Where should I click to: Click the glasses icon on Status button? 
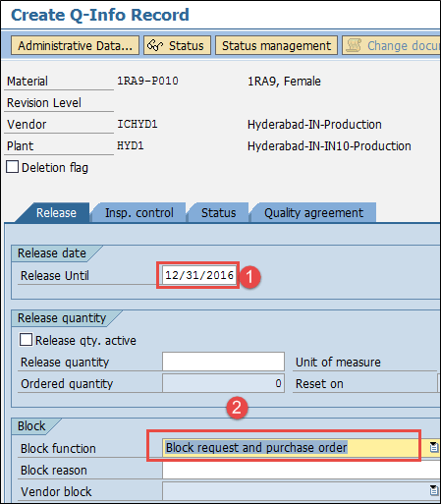pos(155,45)
